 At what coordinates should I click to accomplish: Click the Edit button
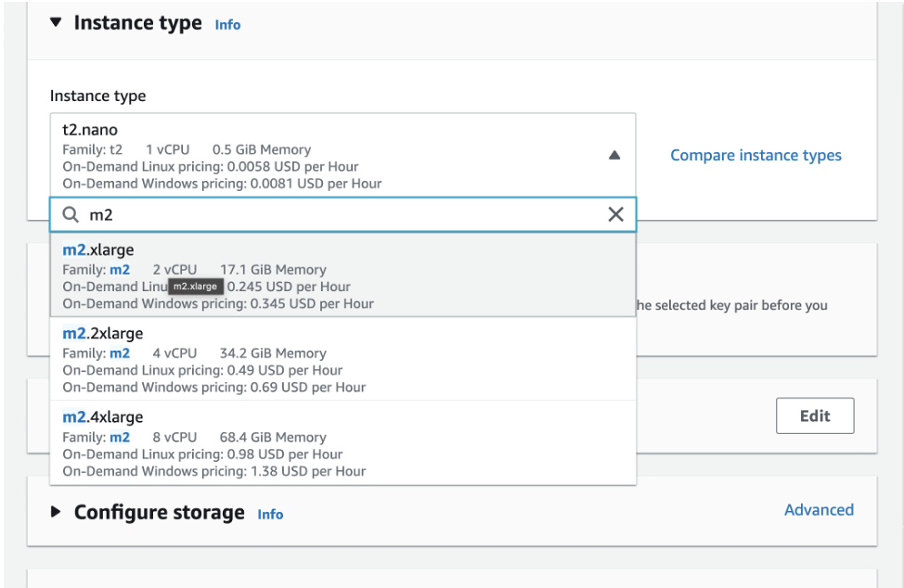point(815,415)
